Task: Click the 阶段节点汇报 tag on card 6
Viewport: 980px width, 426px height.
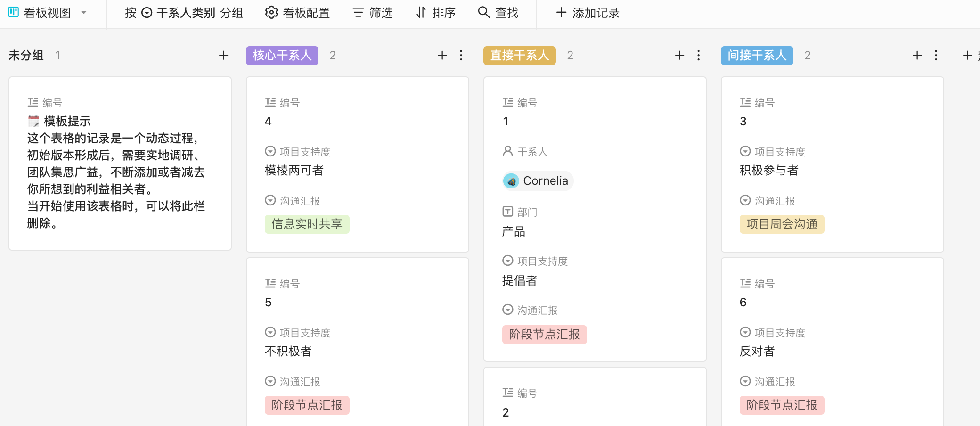Action: coord(782,405)
